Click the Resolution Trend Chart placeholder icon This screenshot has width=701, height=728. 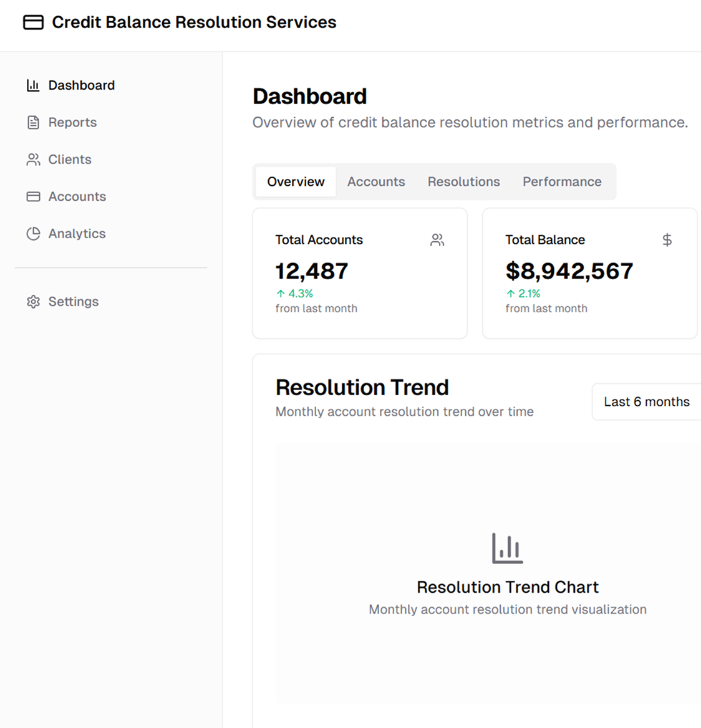click(507, 548)
